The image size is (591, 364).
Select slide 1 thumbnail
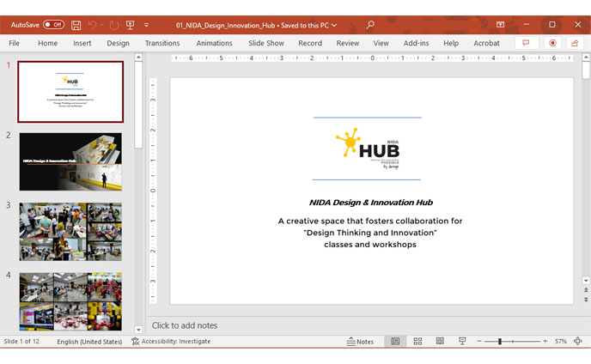[70, 92]
